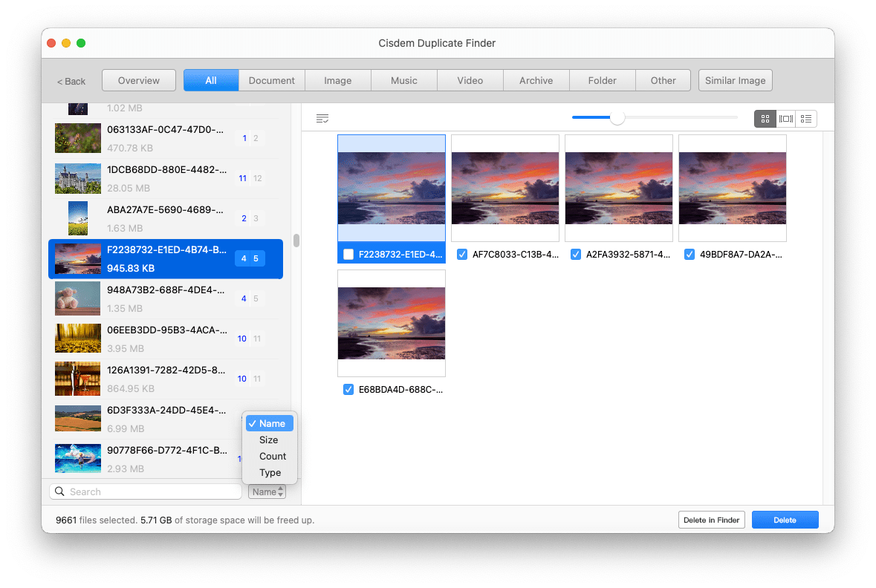Click Delete in Finder button

point(711,520)
